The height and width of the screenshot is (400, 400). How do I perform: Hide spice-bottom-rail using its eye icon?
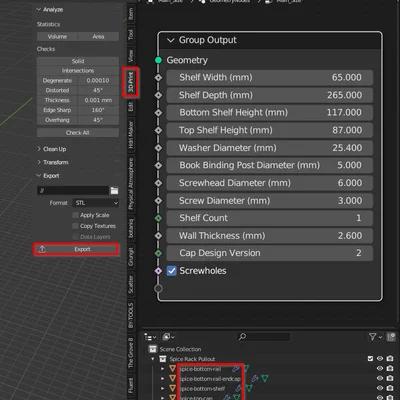click(380, 369)
